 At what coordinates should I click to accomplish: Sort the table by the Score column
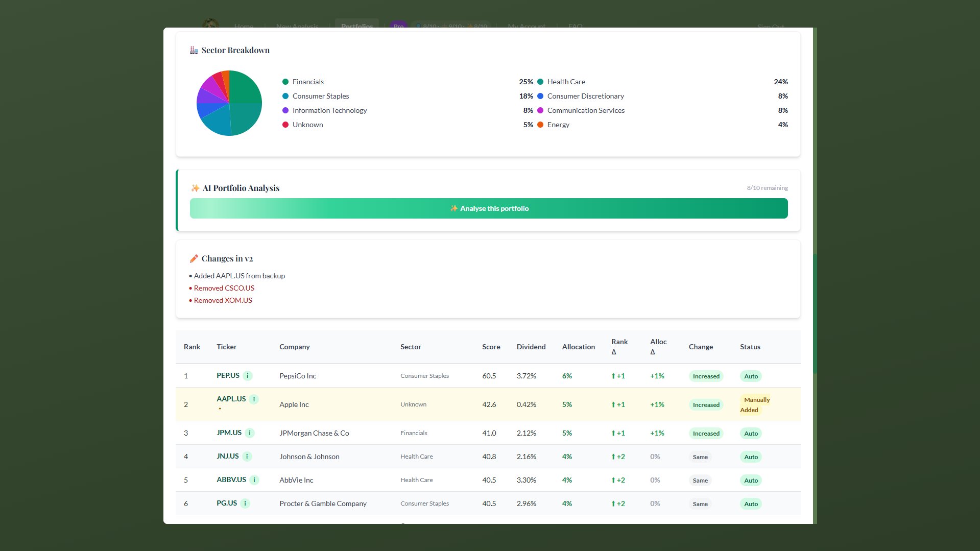490,347
